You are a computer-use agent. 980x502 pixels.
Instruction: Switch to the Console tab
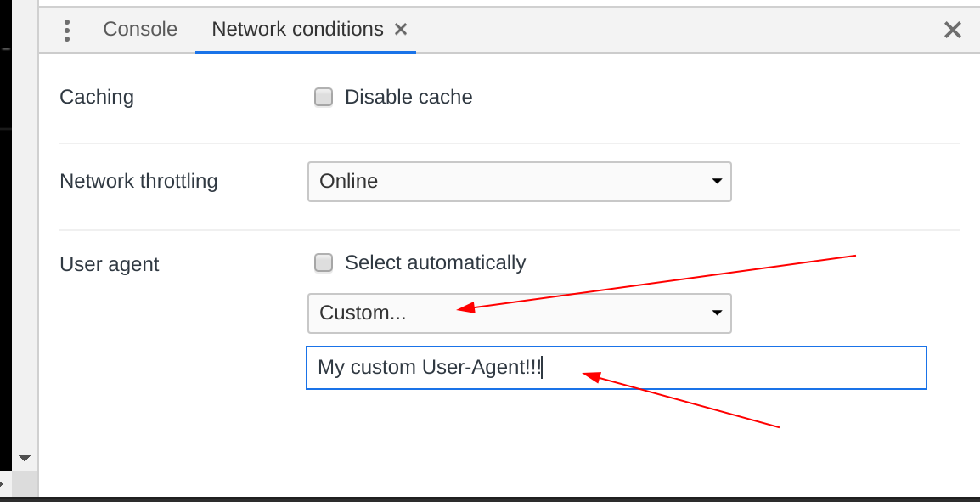click(139, 29)
